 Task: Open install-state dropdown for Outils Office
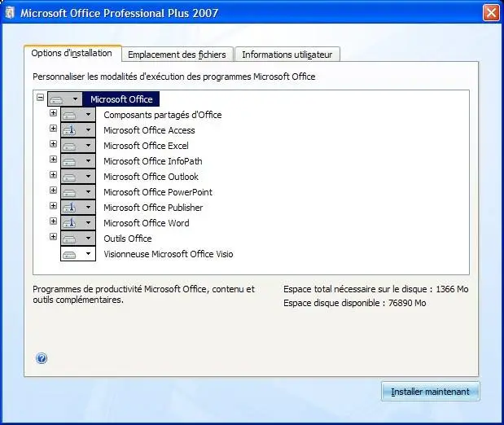pos(78,239)
